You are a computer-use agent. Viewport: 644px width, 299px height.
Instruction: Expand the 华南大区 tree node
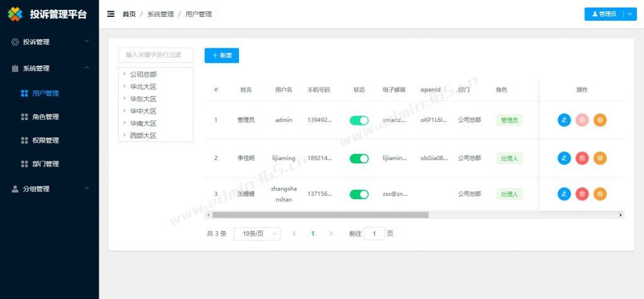(x=124, y=123)
